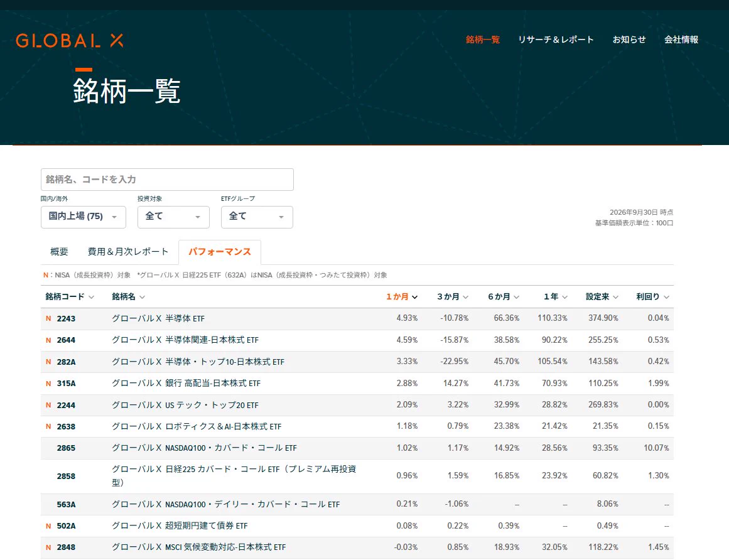Open 超短期円建て債券 ETF link
The height and width of the screenshot is (560, 729).
click(180, 526)
